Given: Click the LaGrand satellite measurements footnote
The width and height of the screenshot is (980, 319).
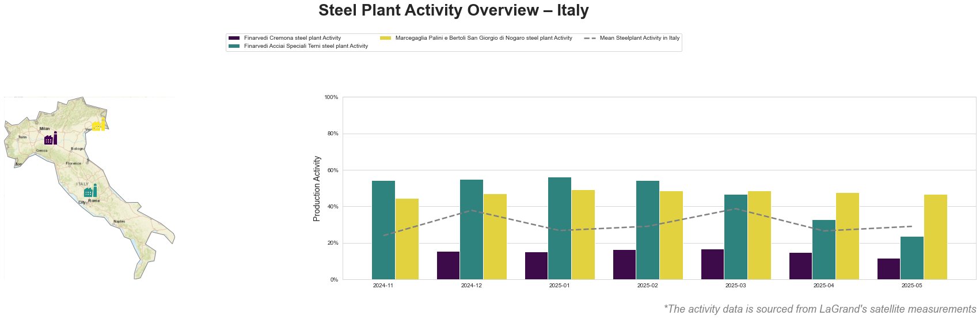Looking at the screenshot, I should click(x=820, y=309).
